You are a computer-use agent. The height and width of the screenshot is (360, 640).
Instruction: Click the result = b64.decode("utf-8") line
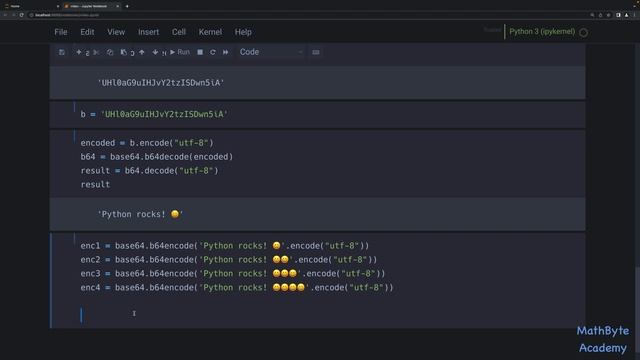pyautogui.click(x=149, y=171)
